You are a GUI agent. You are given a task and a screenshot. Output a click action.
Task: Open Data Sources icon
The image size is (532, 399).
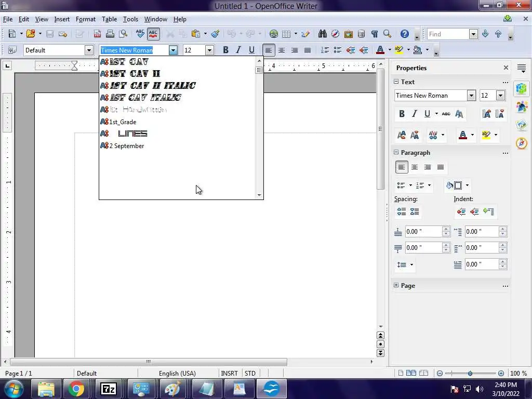(x=362, y=34)
